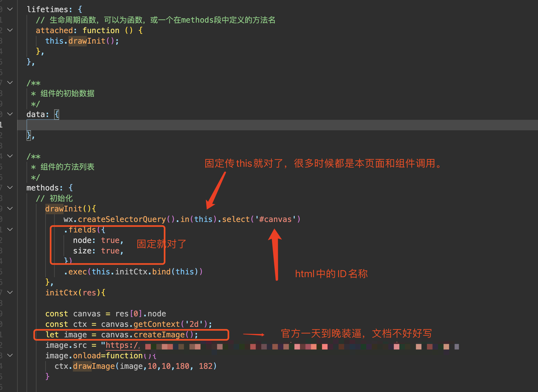Click the initCtx reference inside exec

click(x=131, y=272)
